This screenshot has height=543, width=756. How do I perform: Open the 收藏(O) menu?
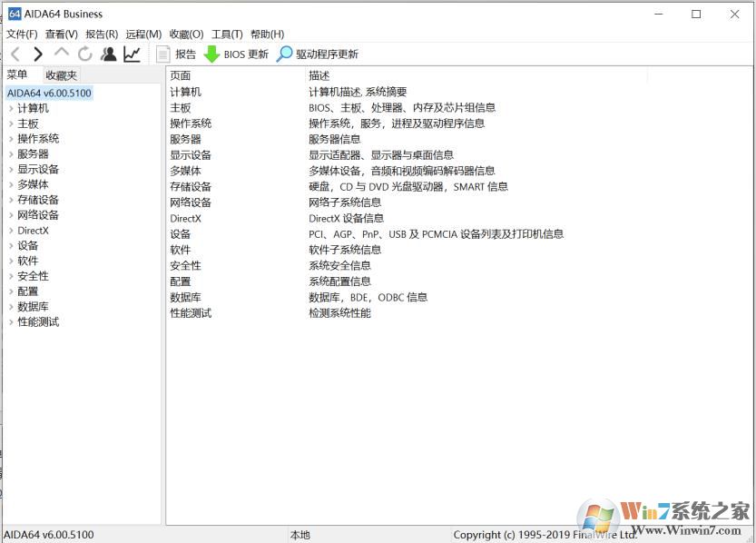tap(187, 35)
